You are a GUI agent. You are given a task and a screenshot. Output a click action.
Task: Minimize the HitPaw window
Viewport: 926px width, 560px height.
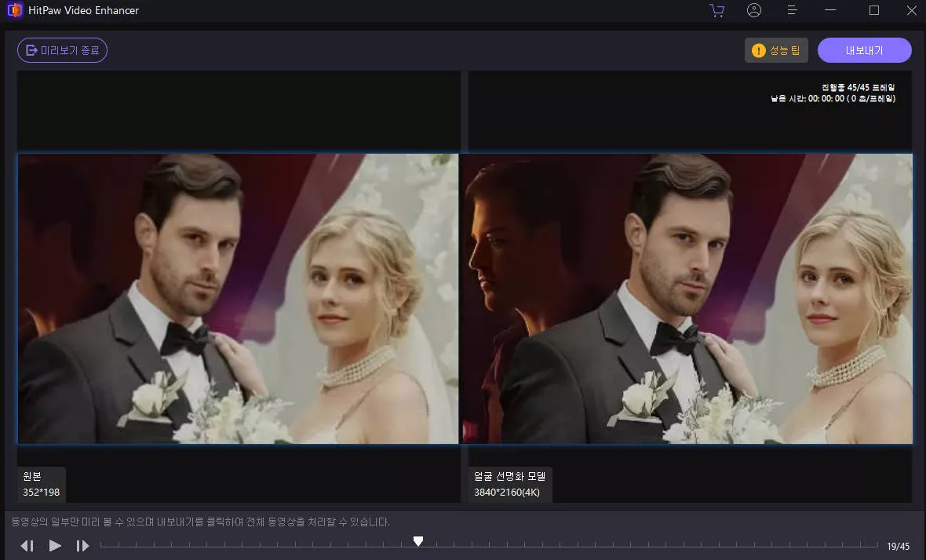[833, 11]
